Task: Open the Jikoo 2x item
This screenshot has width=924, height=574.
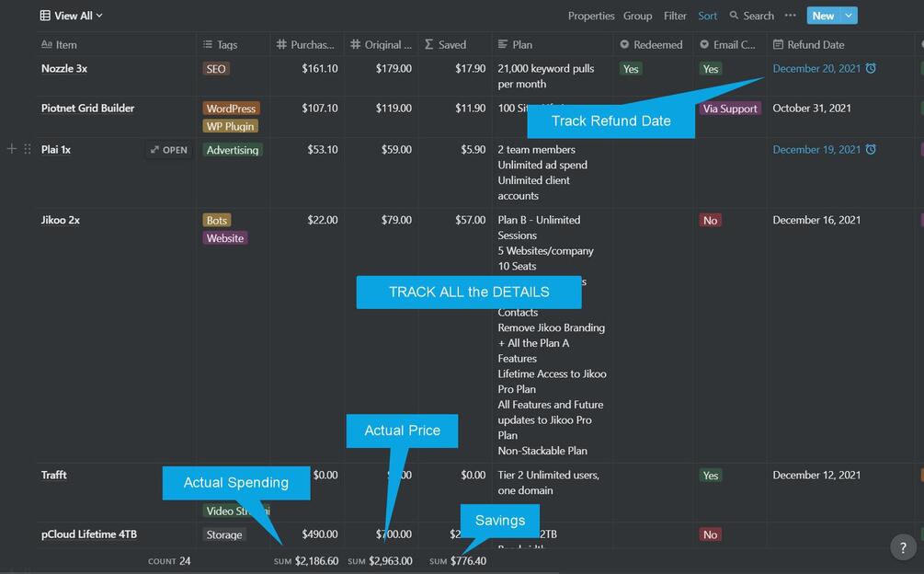Action: [x=60, y=220]
